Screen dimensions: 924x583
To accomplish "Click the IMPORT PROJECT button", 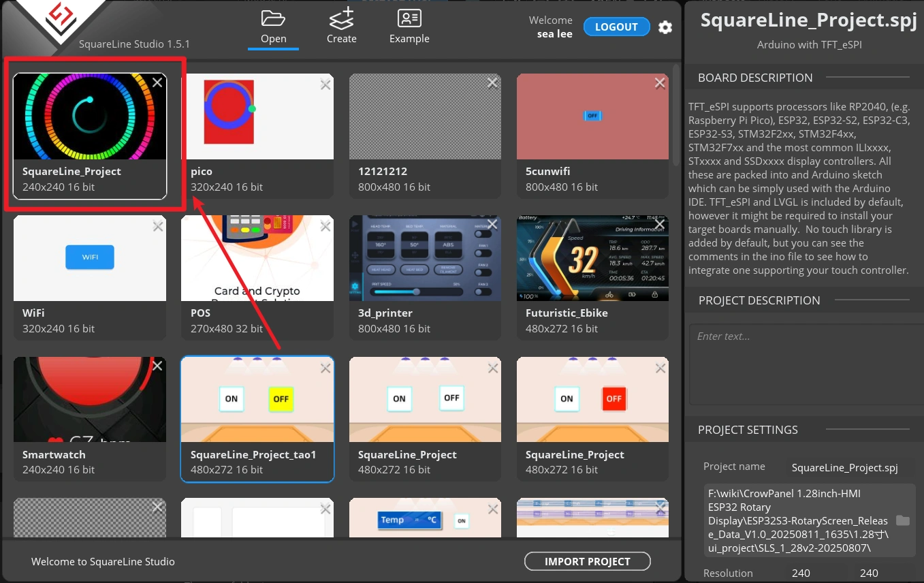I will point(588,561).
